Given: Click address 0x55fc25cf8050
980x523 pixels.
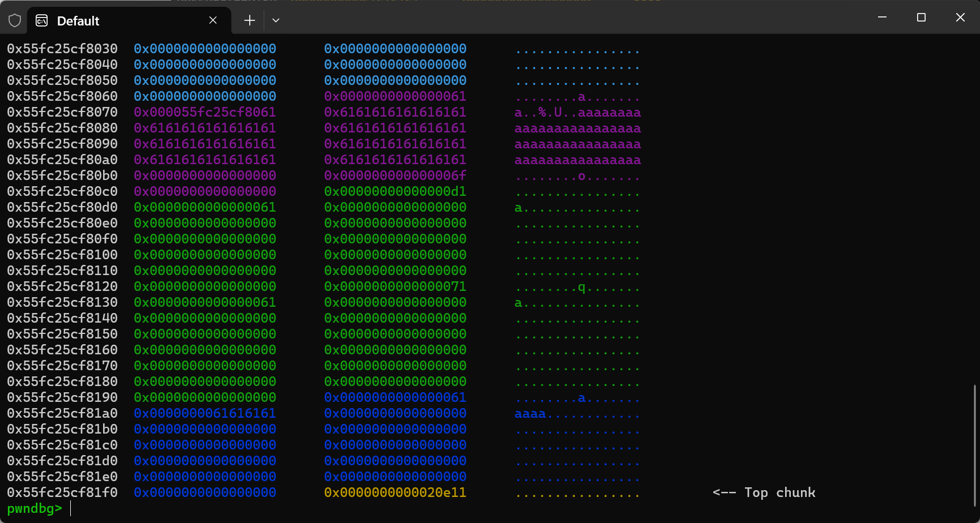Looking at the screenshot, I should coord(62,80).
